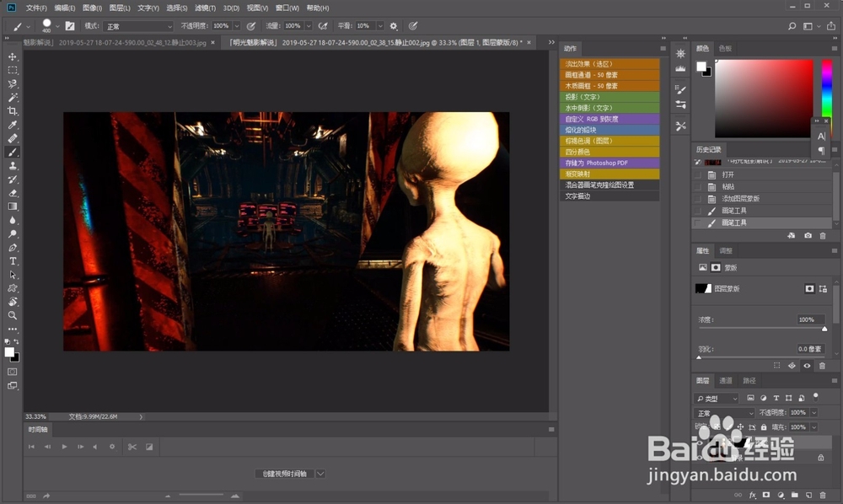Toggle pressure for size button
This screenshot has height=504, width=843.
[413, 26]
